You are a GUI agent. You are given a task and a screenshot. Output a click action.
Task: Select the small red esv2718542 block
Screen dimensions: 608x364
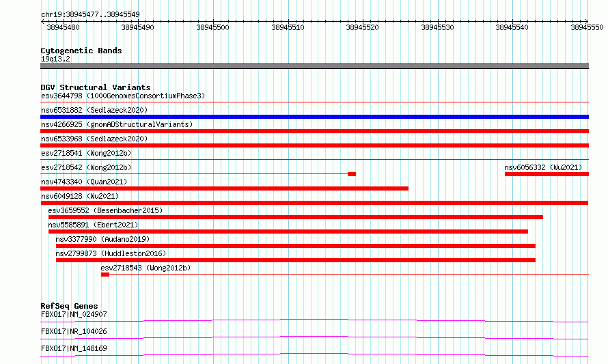tap(352, 174)
